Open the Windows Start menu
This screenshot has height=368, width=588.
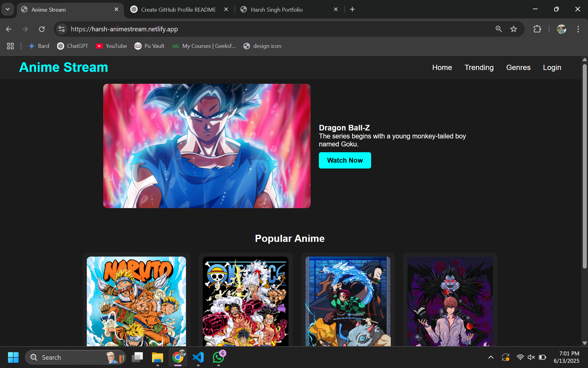(x=13, y=357)
